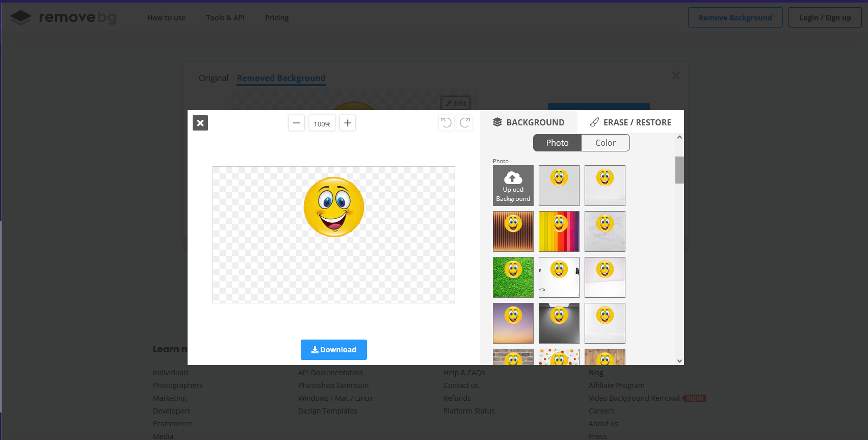
Task: Close the editor with the X icon
Action: tap(200, 123)
